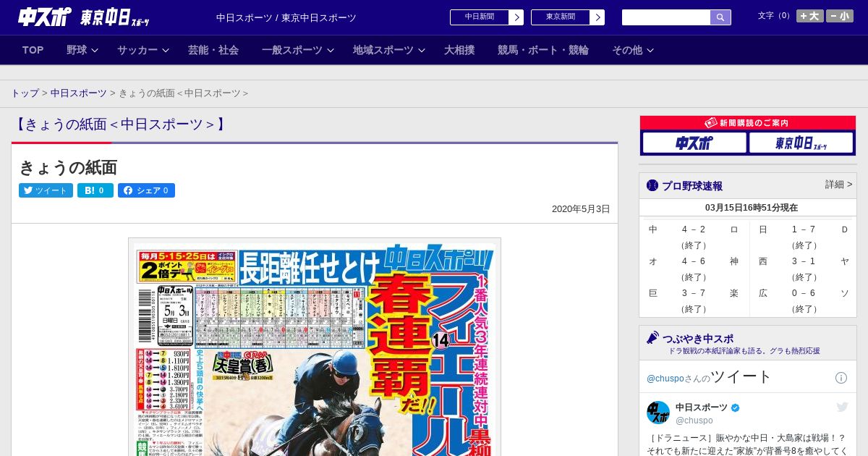868x456 pixels.
Task: Click the 中スポ subscription banner logo
Action: [x=694, y=143]
